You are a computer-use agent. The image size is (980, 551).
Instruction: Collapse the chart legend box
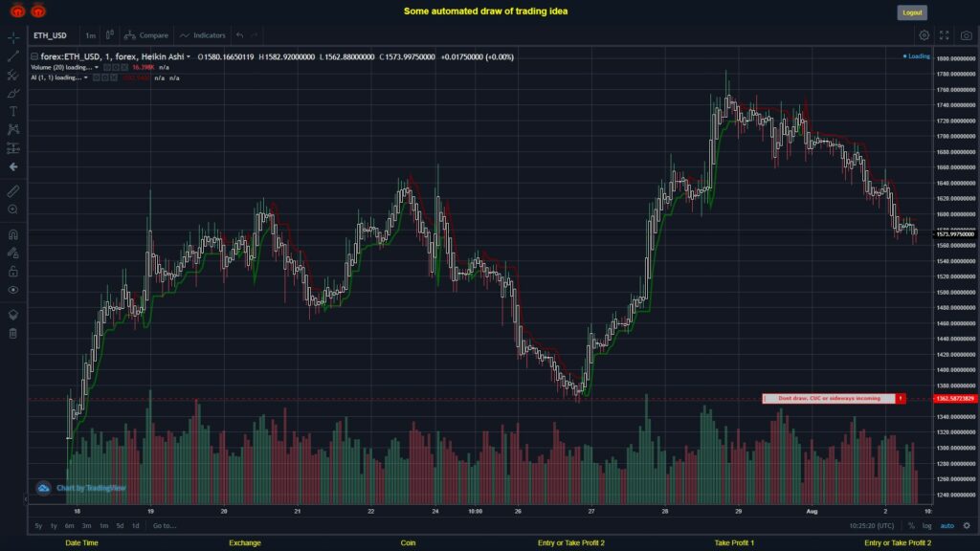tap(34, 56)
